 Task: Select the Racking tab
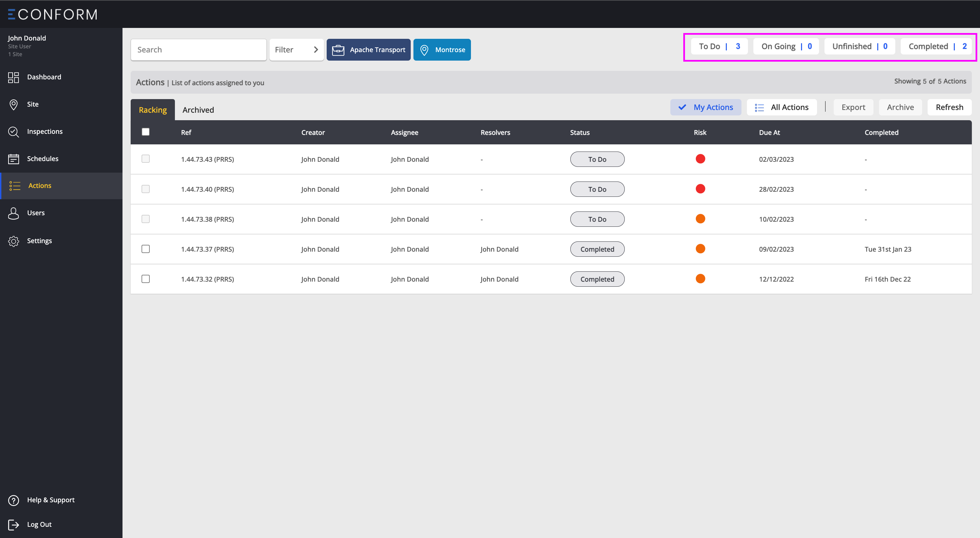pyautogui.click(x=152, y=110)
